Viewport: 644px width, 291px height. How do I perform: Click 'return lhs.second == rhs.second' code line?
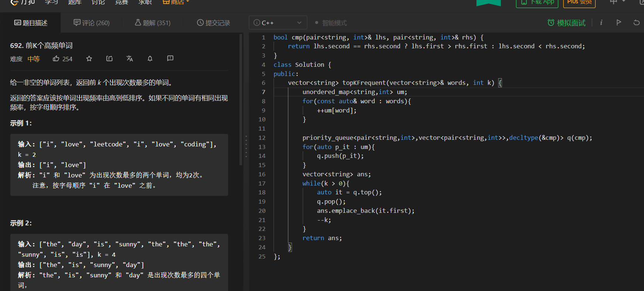pyautogui.click(x=437, y=46)
